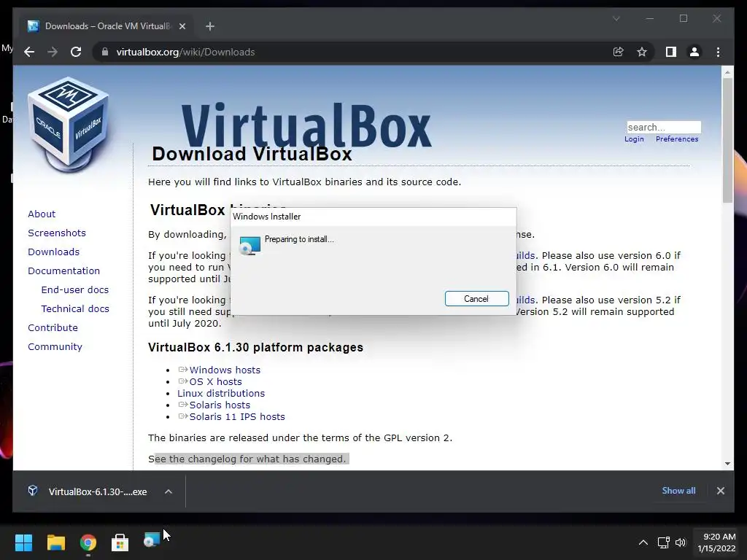Click the Windows Installer setup icon
The height and width of the screenshot is (560, 747).
pos(249,246)
